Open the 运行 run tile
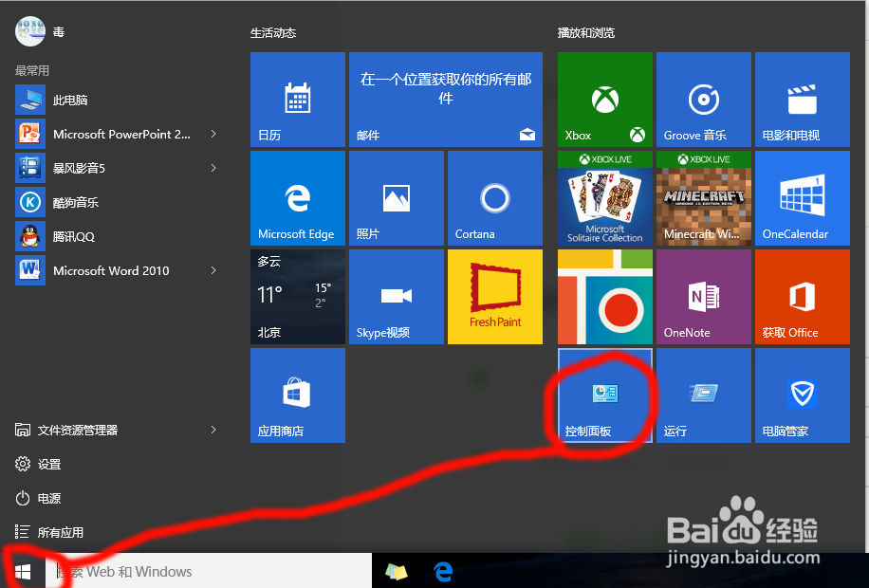869x588 pixels. click(703, 395)
